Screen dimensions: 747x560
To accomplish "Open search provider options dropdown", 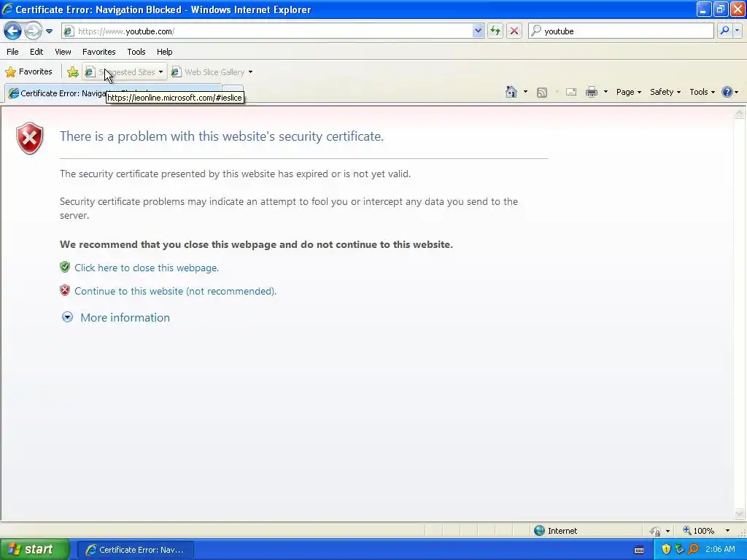I will click(x=737, y=31).
